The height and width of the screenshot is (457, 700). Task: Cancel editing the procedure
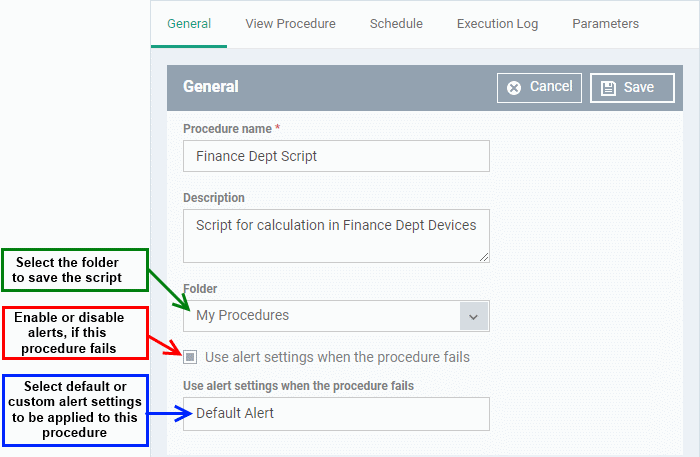539,88
